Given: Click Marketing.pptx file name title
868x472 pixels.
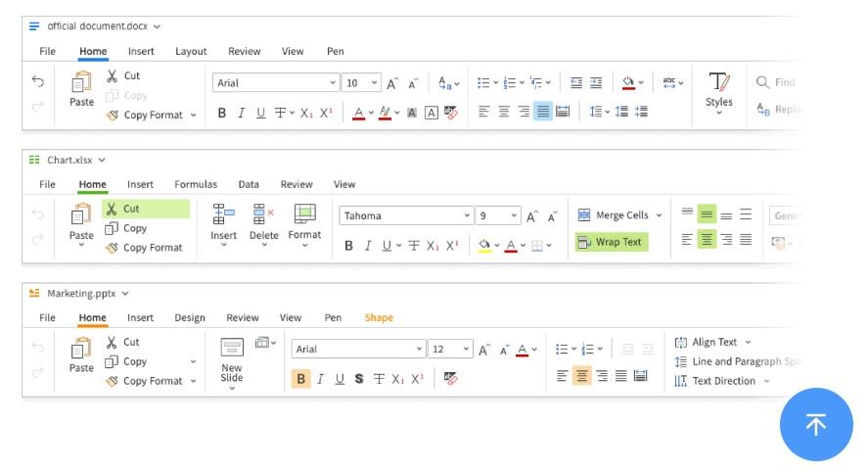Looking at the screenshot, I should click(81, 294).
